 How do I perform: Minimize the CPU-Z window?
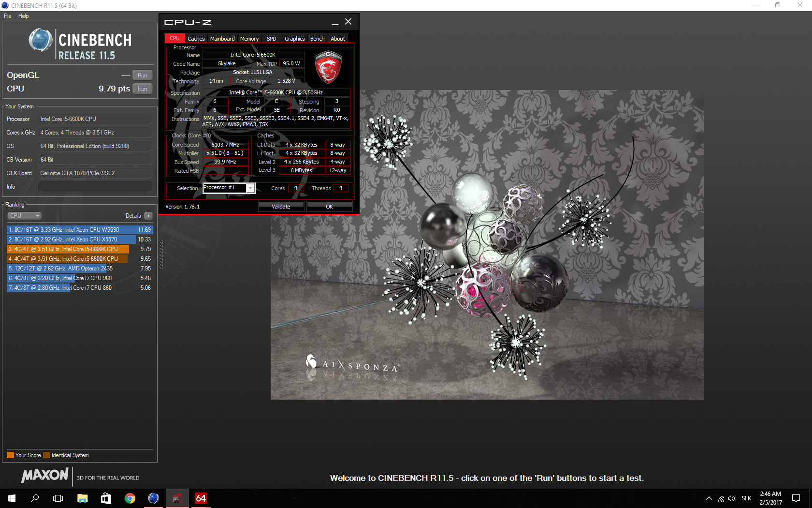pyautogui.click(x=335, y=22)
